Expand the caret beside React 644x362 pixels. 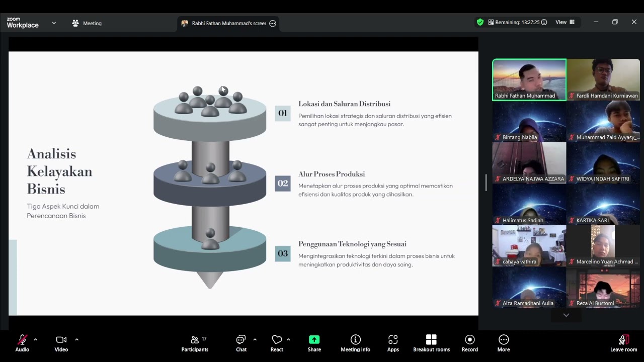(288, 339)
